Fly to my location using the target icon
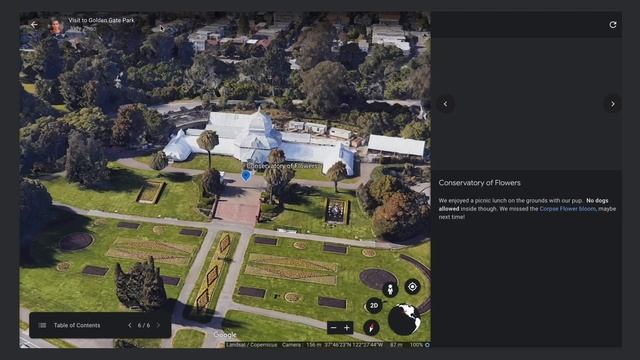This screenshot has height=360, width=640. click(x=412, y=287)
